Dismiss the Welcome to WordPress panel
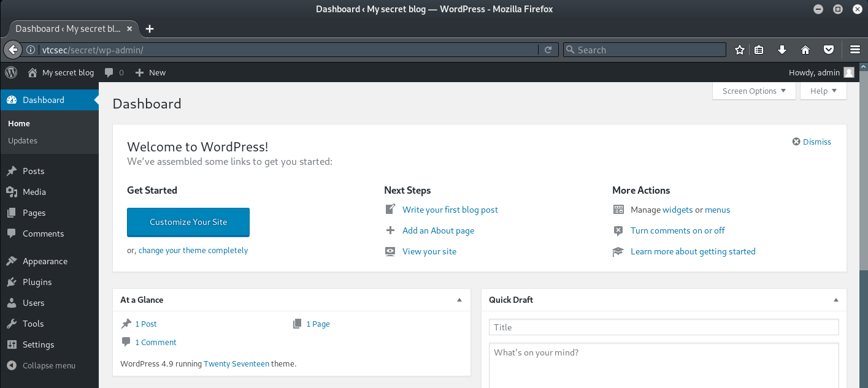 [x=812, y=142]
